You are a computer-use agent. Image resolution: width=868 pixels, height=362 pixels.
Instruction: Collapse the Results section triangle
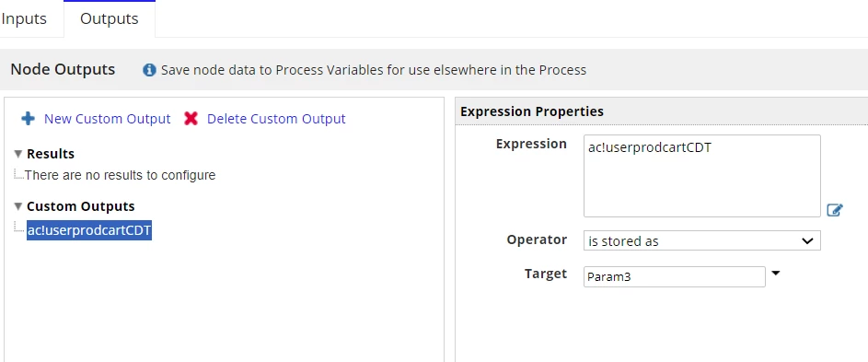(18, 154)
